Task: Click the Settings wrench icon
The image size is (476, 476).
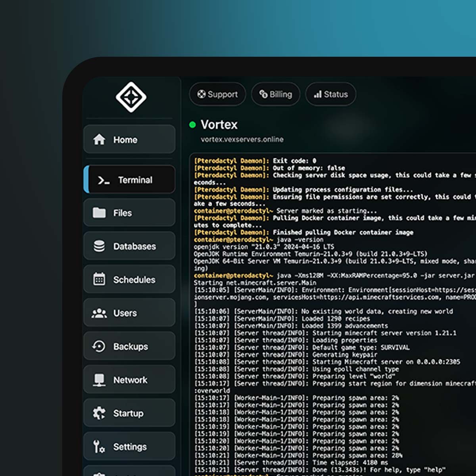Action: coord(99,447)
